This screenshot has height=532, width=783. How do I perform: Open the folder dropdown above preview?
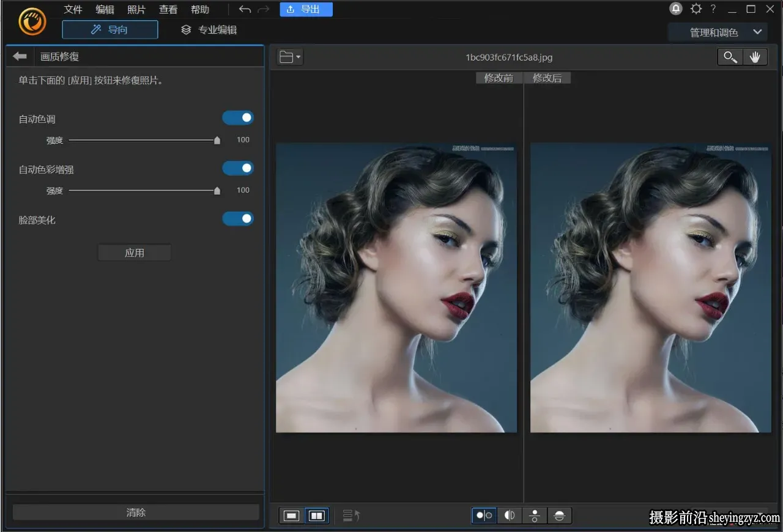pos(290,57)
